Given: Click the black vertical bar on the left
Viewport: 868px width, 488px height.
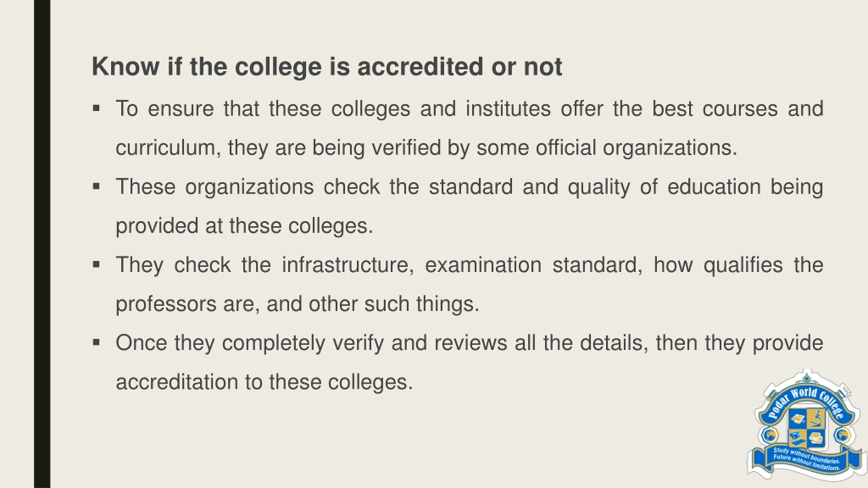Looking at the screenshot, I should 42,244.
